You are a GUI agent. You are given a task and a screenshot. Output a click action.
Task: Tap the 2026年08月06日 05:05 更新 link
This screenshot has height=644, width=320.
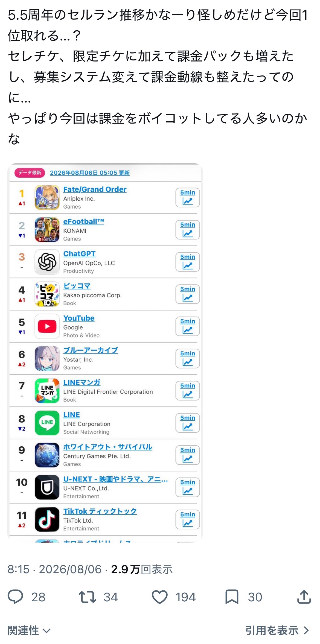click(x=90, y=173)
